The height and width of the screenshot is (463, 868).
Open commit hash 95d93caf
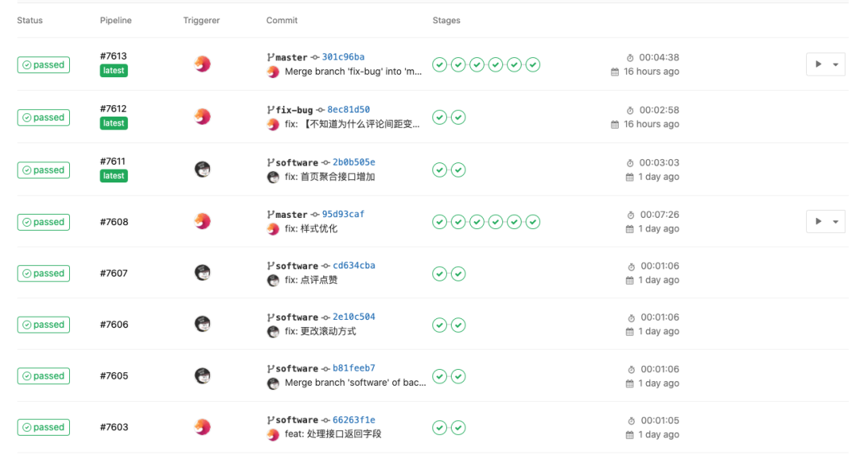[343, 215]
